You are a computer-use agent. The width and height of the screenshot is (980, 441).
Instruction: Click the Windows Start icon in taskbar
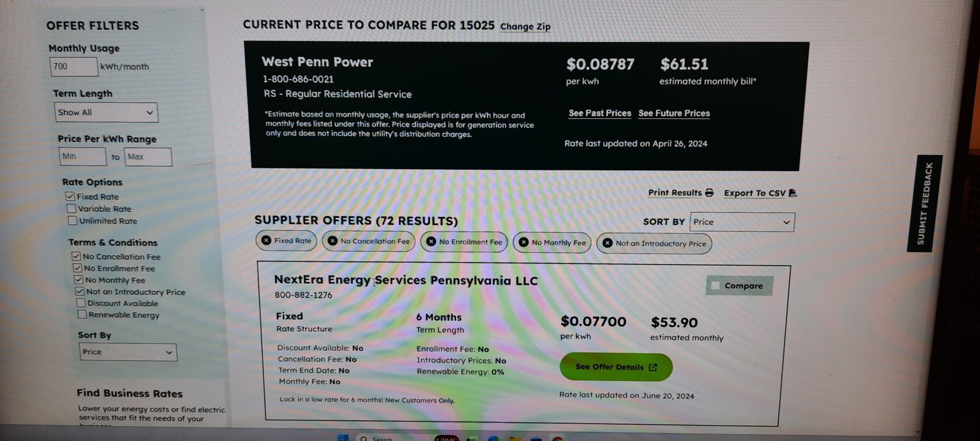(x=343, y=437)
